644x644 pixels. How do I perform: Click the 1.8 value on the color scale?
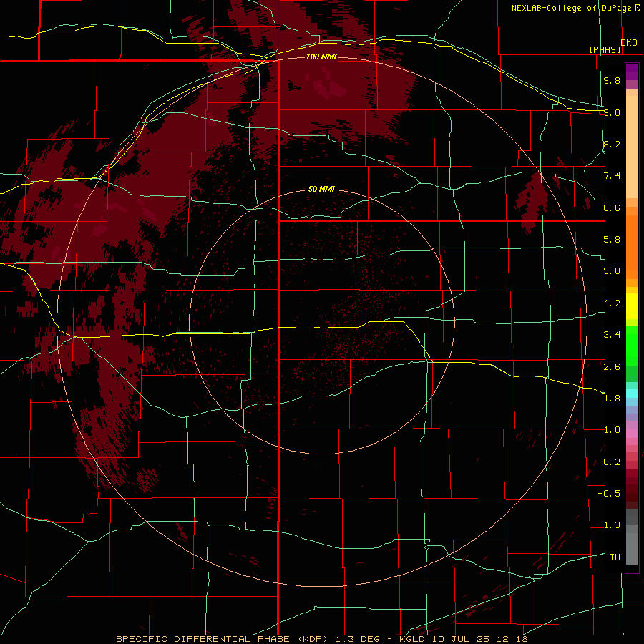612,399
